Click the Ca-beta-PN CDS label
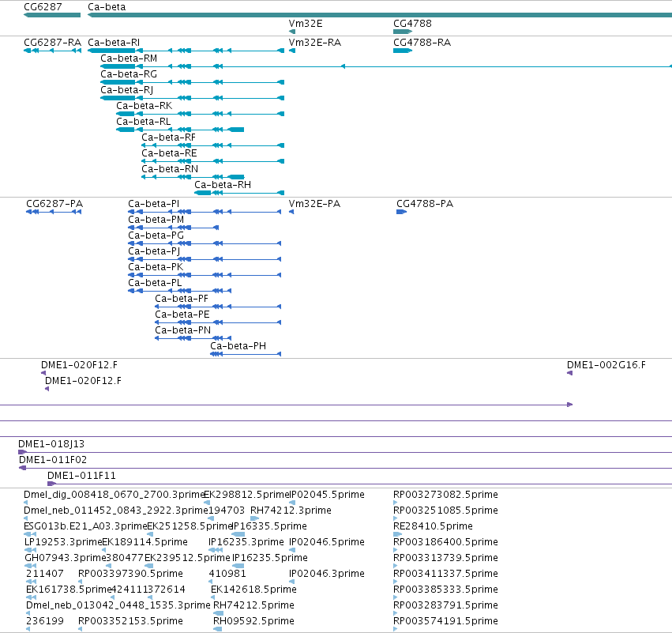Screen dimensions: 672x633 point(182,330)
